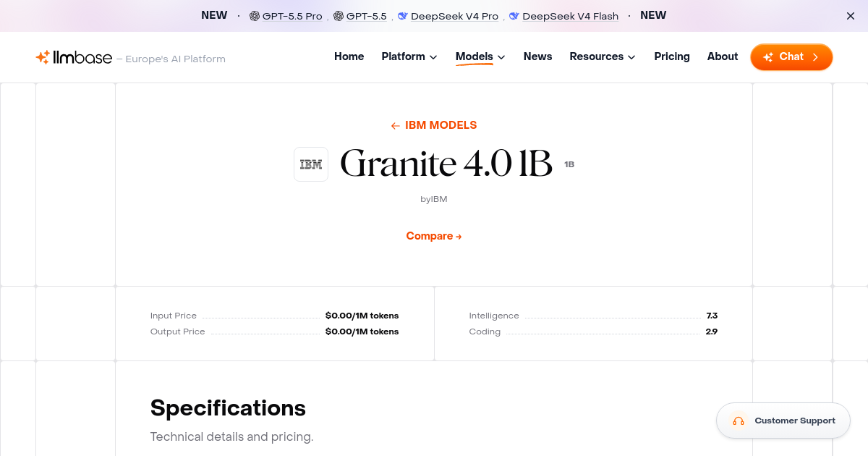Select the Home menu item
The image size is (868, 456).
pyautogui.click(x=349, y=56)
